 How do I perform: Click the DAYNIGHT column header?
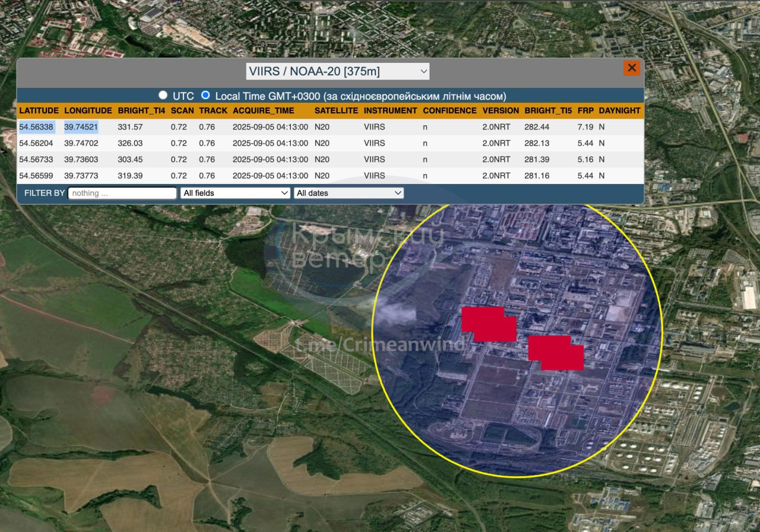point(619,110)
